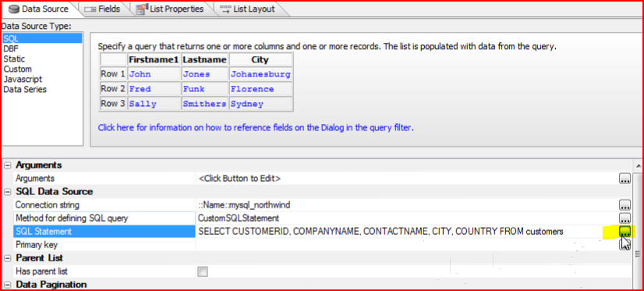Viewport: 644px width, 291px height.
Task: Switch to the Fields tab
Action: [x=103, y=9]
